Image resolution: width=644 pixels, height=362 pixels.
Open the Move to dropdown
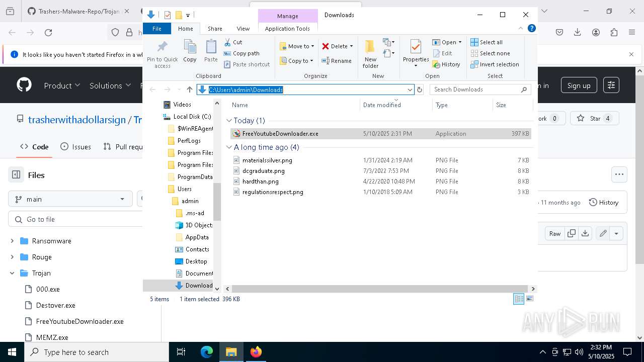point(297,46)
